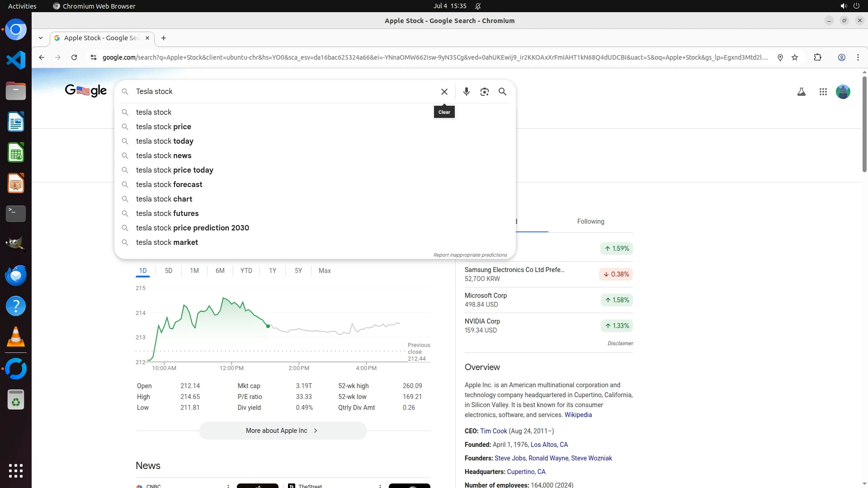The image size is (868, 488).
Task: Open Chromium three-dot menu
Action: 858,57
